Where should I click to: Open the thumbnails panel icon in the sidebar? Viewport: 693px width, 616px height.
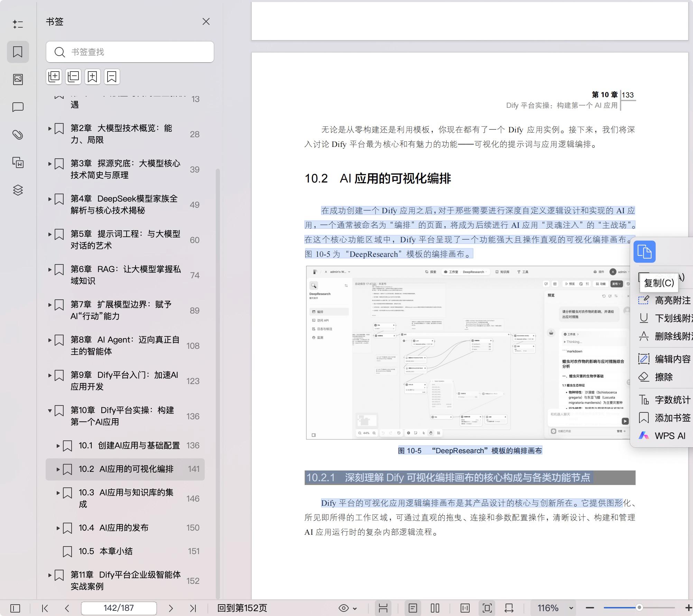click(x=18, y=79)
